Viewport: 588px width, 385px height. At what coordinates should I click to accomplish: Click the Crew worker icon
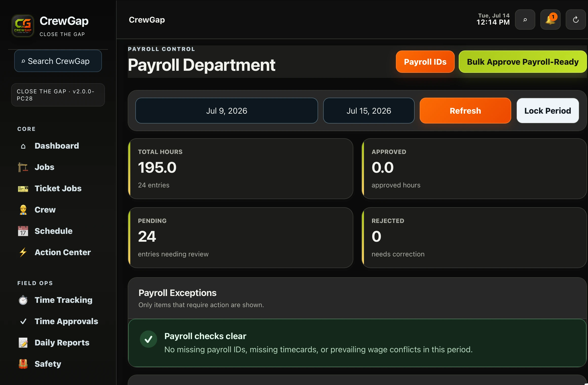point(23,210)
